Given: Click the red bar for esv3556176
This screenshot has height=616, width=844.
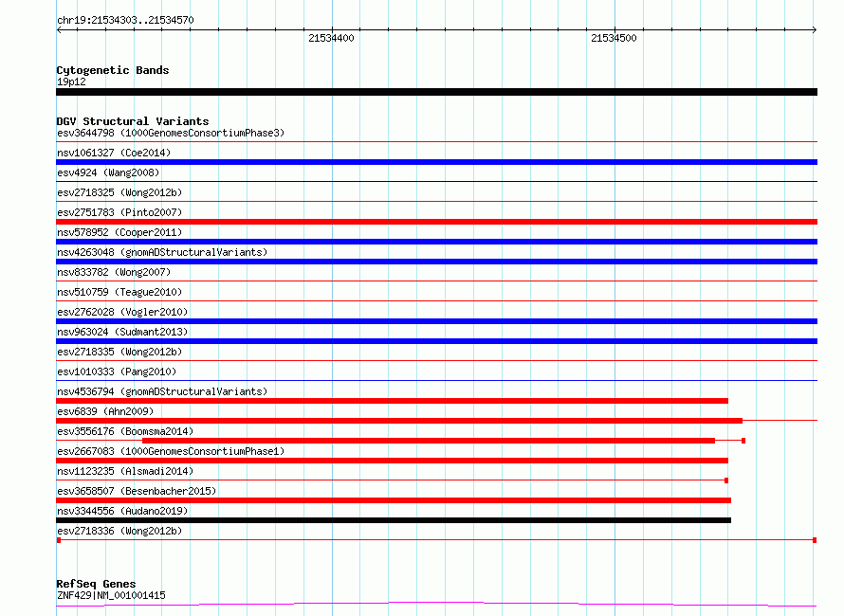Looking at the screenshot, I should click(429, 441).
